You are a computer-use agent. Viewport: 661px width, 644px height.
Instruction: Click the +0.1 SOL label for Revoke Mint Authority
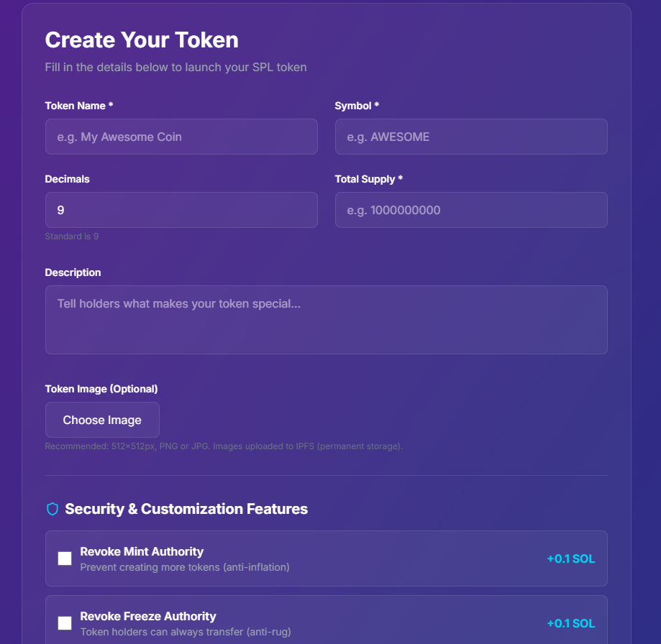coord(571,558)
